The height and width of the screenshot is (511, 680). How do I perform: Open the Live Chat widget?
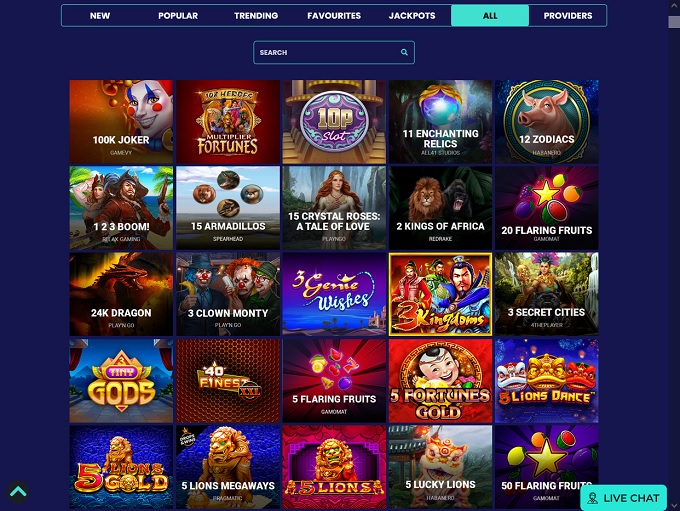point(624,498)
